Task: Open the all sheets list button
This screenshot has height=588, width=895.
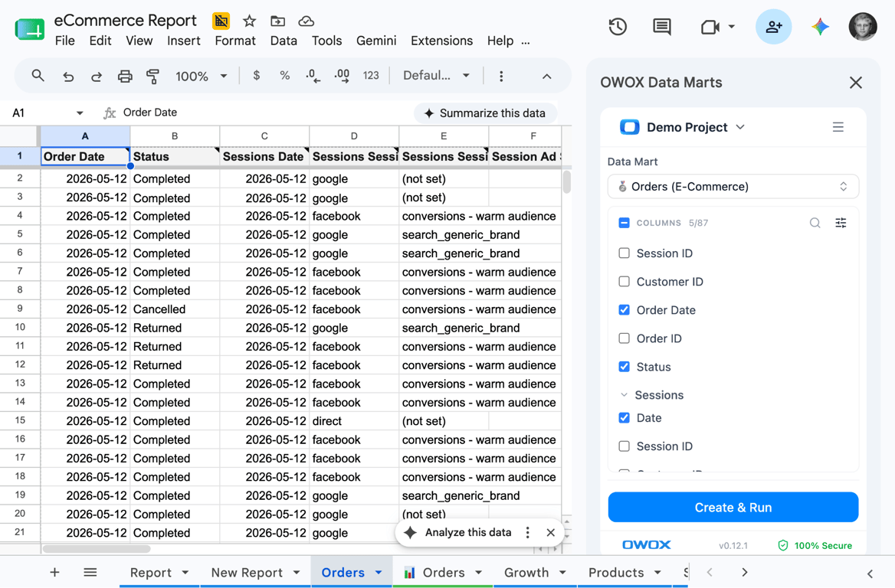Action: point(90,572)
